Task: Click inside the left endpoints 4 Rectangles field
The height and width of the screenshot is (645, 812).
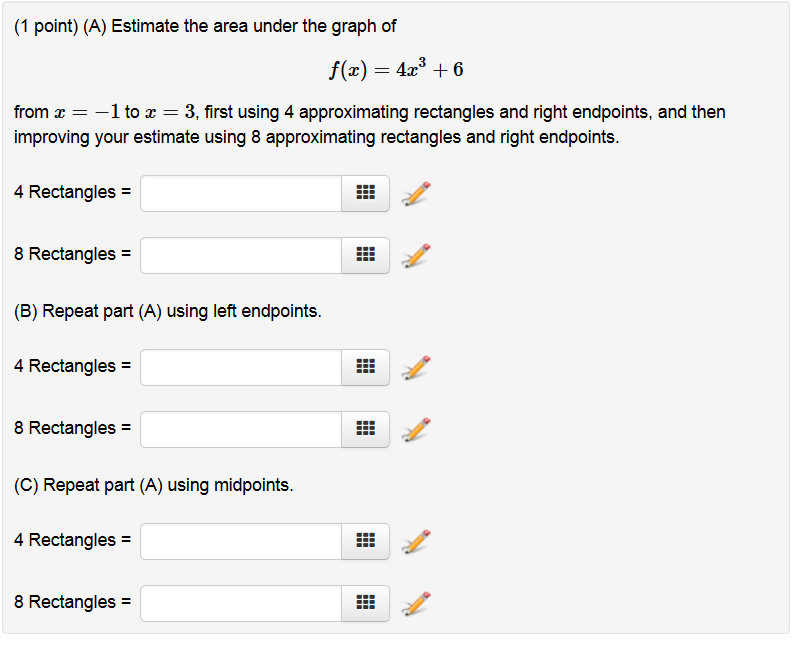Action: (x=240, y=367)
